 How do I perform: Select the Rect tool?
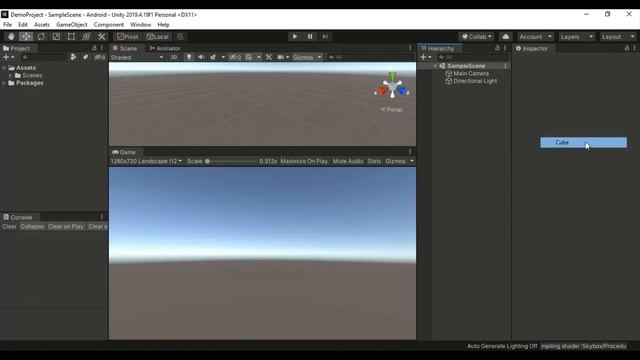coord(71,37)
